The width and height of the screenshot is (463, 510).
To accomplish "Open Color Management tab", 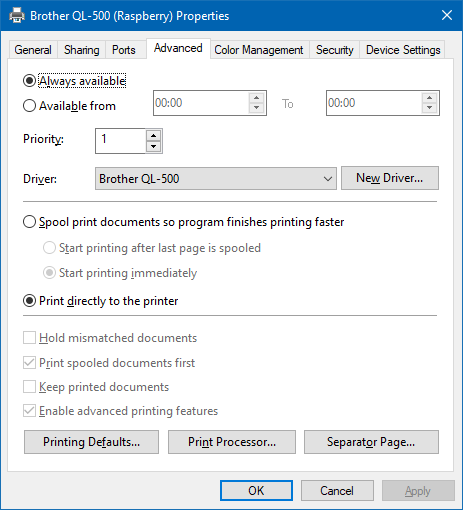I will [x=259, y=50].
